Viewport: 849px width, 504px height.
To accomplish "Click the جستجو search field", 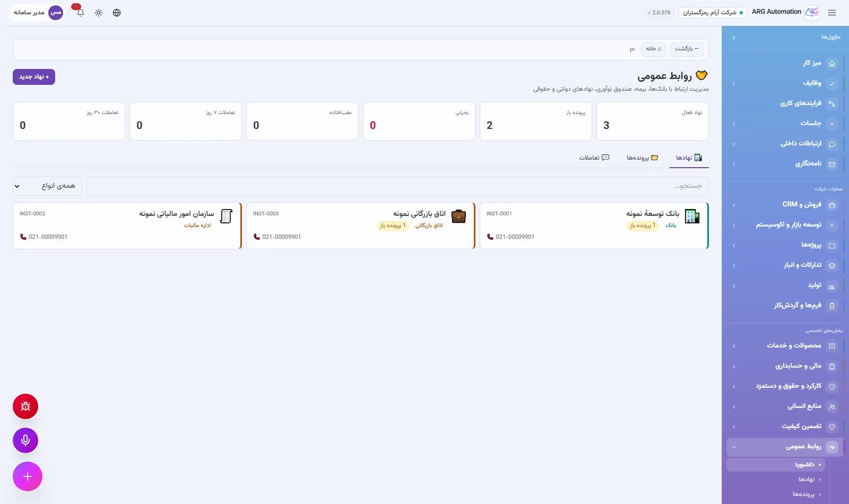I will (397, 186).
